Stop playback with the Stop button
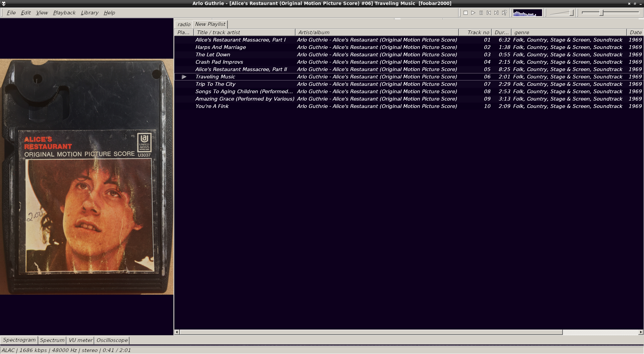Screen dimensions: 644x354 click(466, 13)
